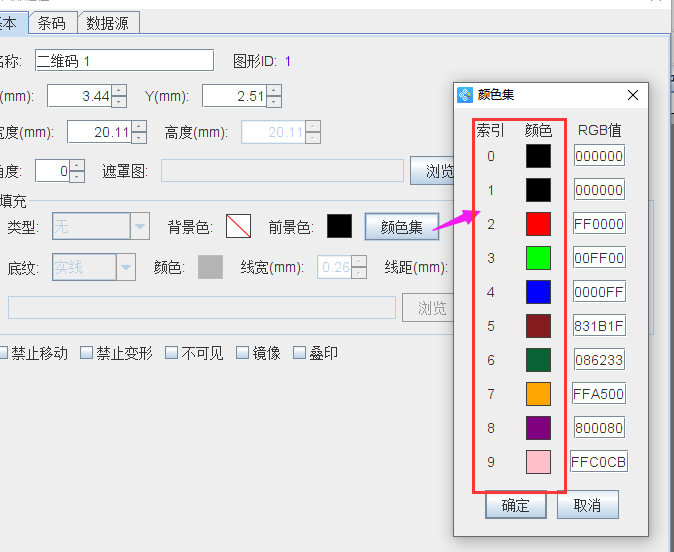
Task: Select the green swatch at index 3
Action: pyautogui.click(x=538, y=258)
